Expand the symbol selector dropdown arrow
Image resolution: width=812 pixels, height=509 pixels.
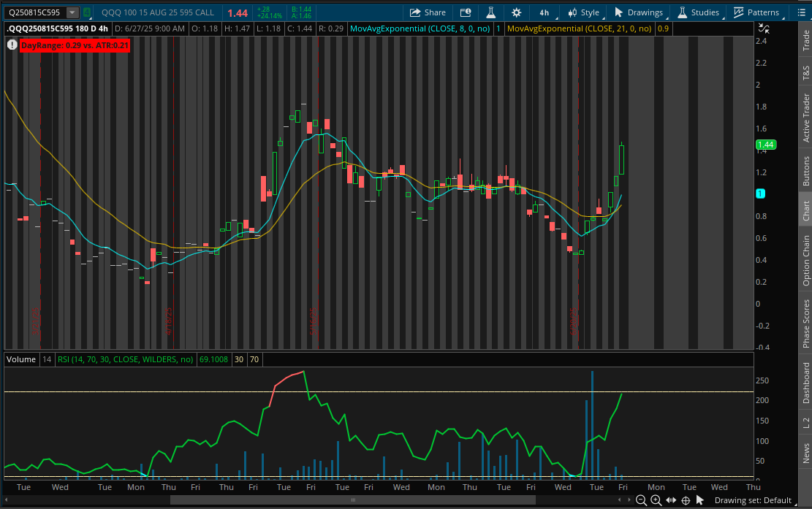click(x=72, y=12)
